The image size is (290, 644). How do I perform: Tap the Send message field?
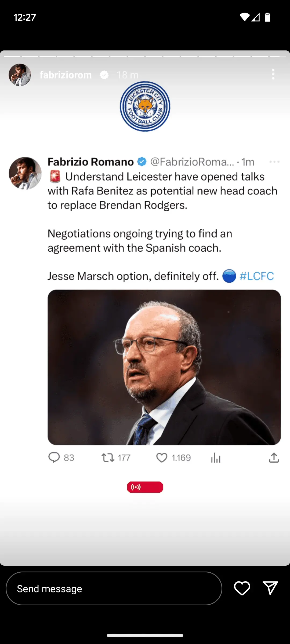(x=114, y=588)
